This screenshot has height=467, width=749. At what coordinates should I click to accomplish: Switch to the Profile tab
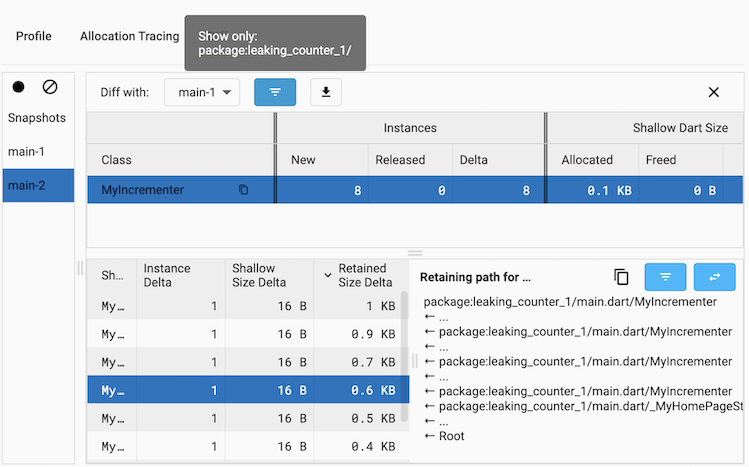(x=34, y=36)
